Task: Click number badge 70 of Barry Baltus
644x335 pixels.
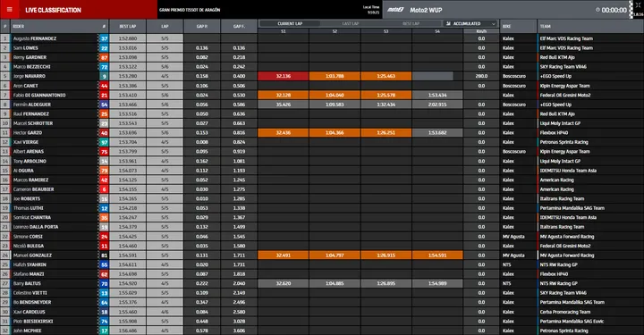Action: [104, 284]
